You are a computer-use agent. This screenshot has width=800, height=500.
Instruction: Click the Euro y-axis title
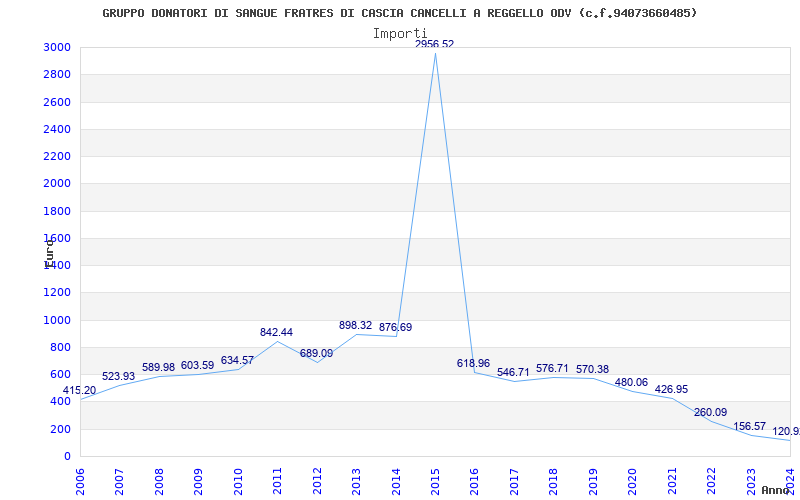pos(48,254)
